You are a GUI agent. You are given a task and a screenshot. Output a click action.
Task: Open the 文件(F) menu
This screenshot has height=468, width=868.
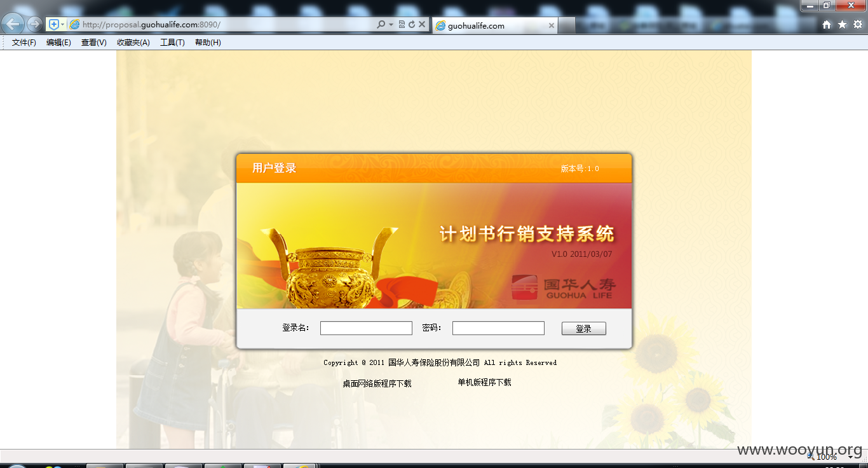tap(24, 43)
